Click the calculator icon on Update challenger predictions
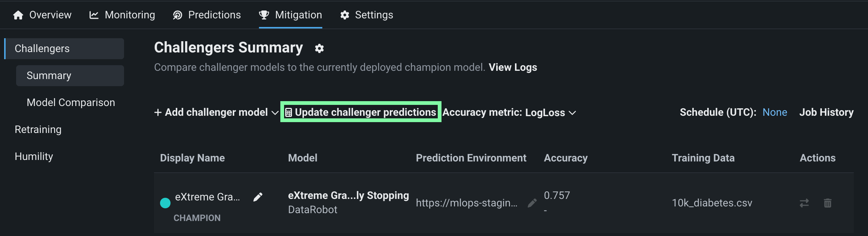This screenshot has width=868, height=236. click(289, 112)
